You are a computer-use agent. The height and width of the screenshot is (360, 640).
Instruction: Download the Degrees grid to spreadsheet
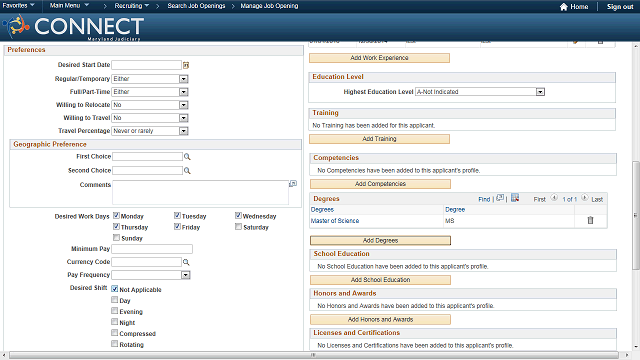[515, 198]
